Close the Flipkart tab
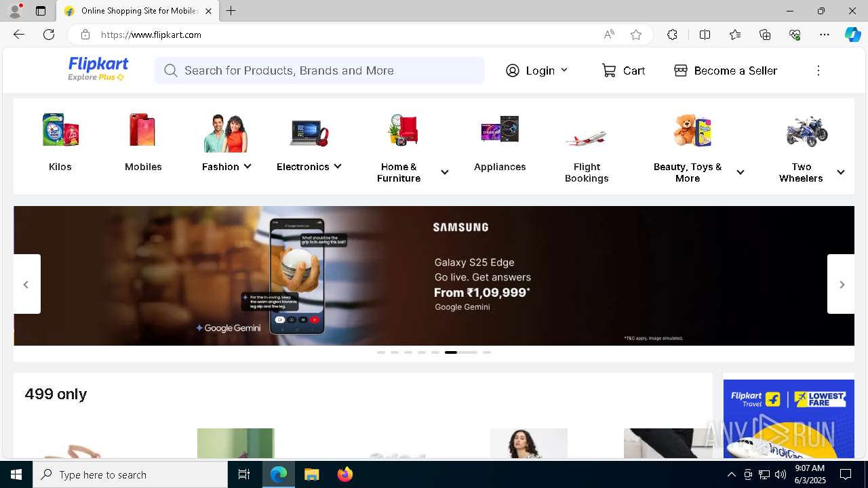This screenshot has width=868, height=488. (x=208, y=11)
